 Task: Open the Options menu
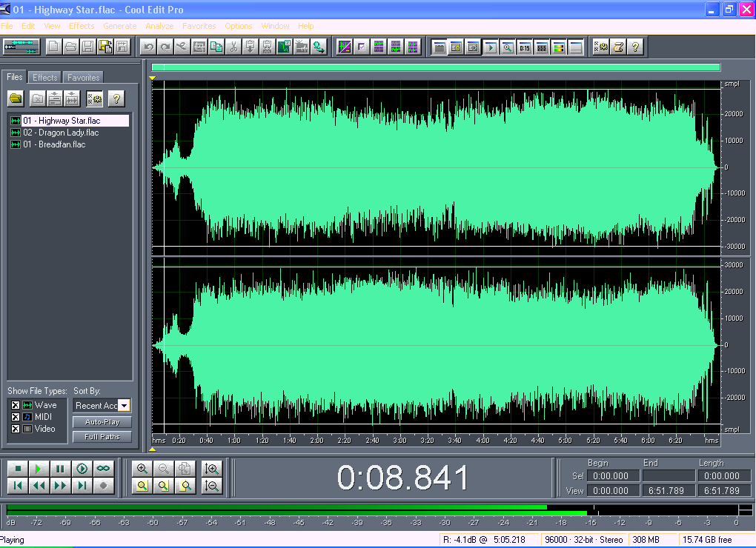(238, 26)
